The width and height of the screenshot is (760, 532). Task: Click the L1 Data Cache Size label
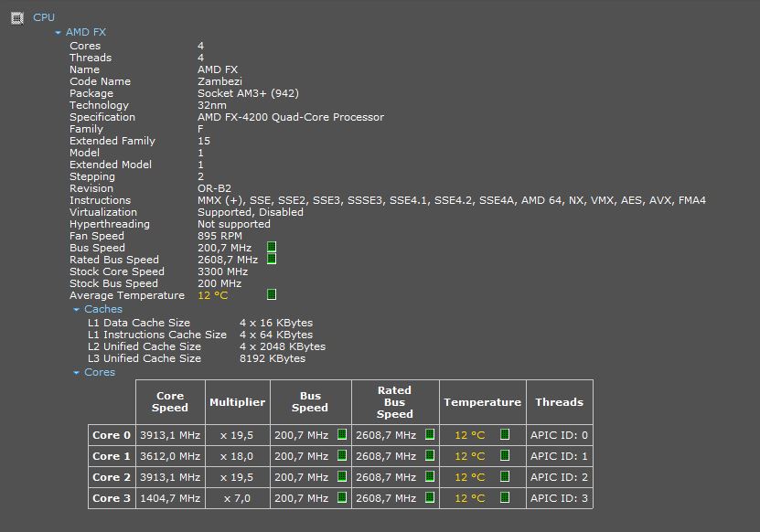pyautogui.click(x=139, y=323)
